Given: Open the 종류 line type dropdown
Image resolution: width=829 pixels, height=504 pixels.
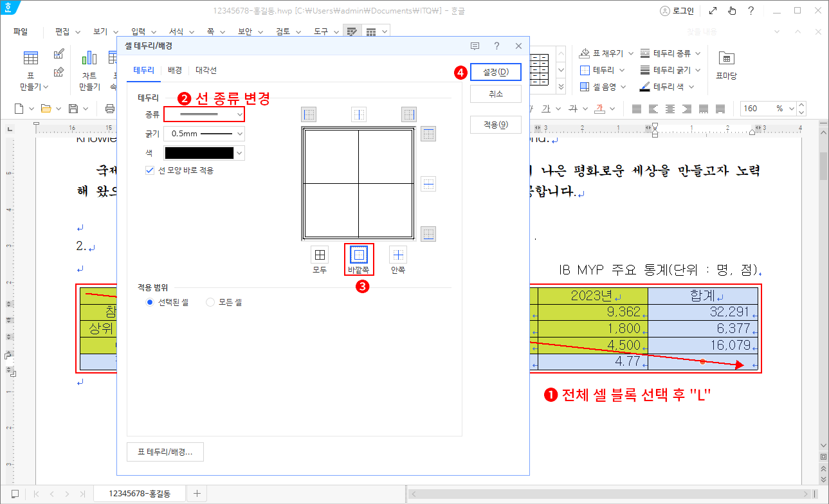Looking at the screenshot, I should pos(204,114).
